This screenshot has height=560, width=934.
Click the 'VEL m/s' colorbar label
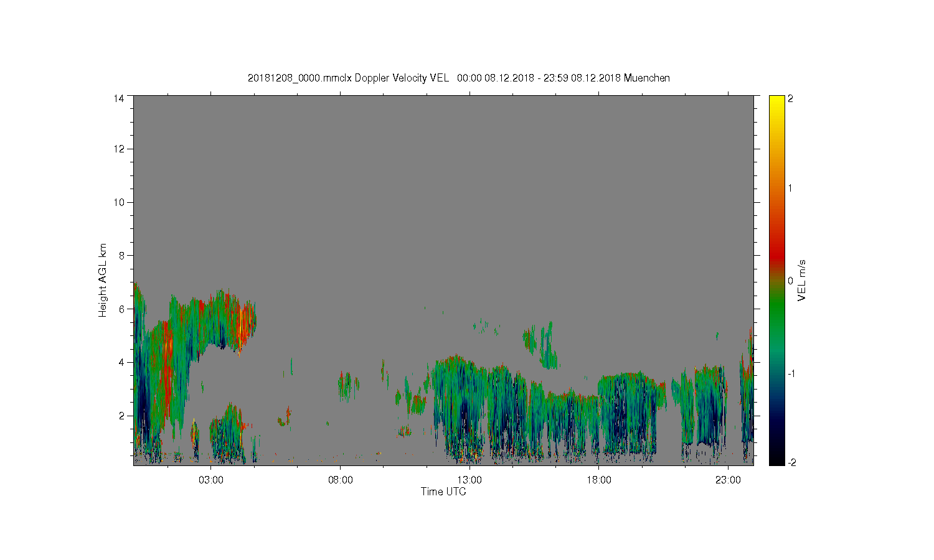(x=802, y=281)
